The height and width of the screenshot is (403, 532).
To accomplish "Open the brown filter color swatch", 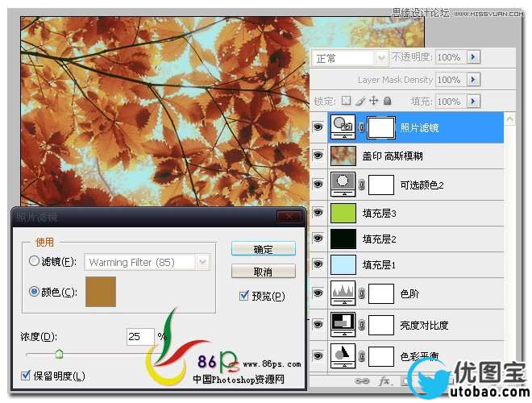I will coord(101,292).
